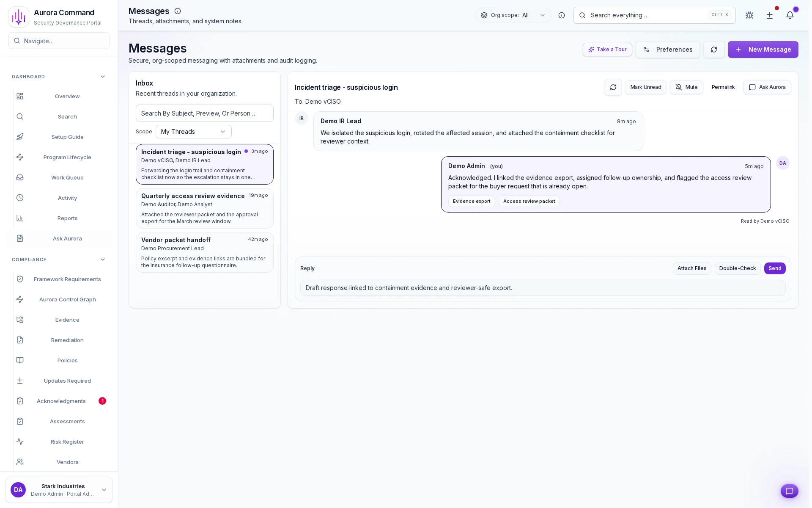Click the Aurora Command logo
The height and width of the screenshot is (508, 812).
(x=19, y=17)
